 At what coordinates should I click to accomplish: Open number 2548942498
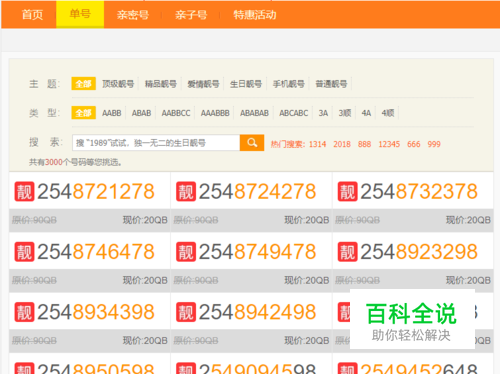coord(257,312)
